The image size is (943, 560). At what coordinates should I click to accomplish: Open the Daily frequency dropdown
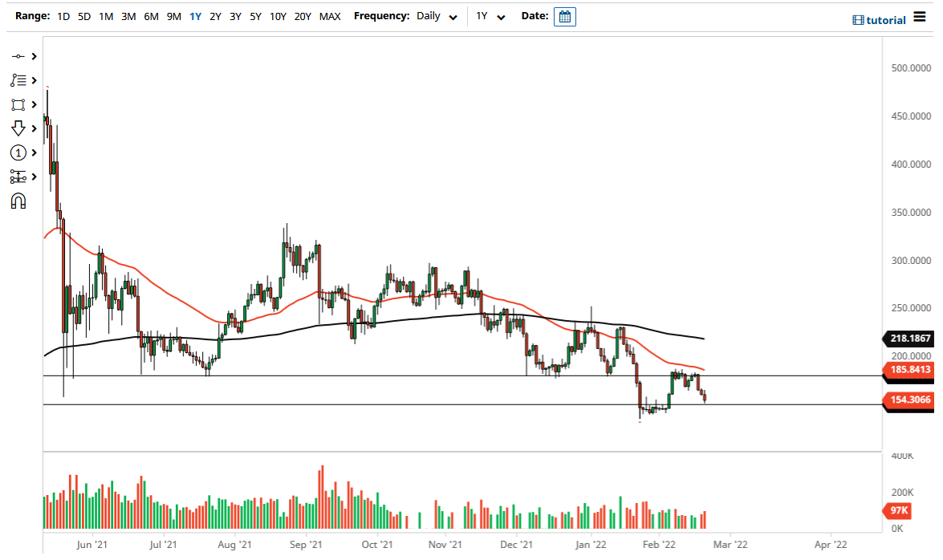(x=437, y=16)
